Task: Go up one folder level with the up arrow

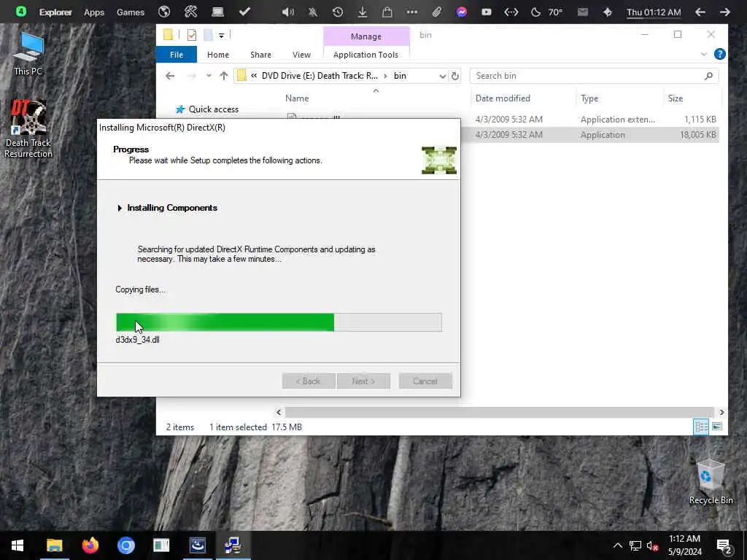Action: coord(223,76)
